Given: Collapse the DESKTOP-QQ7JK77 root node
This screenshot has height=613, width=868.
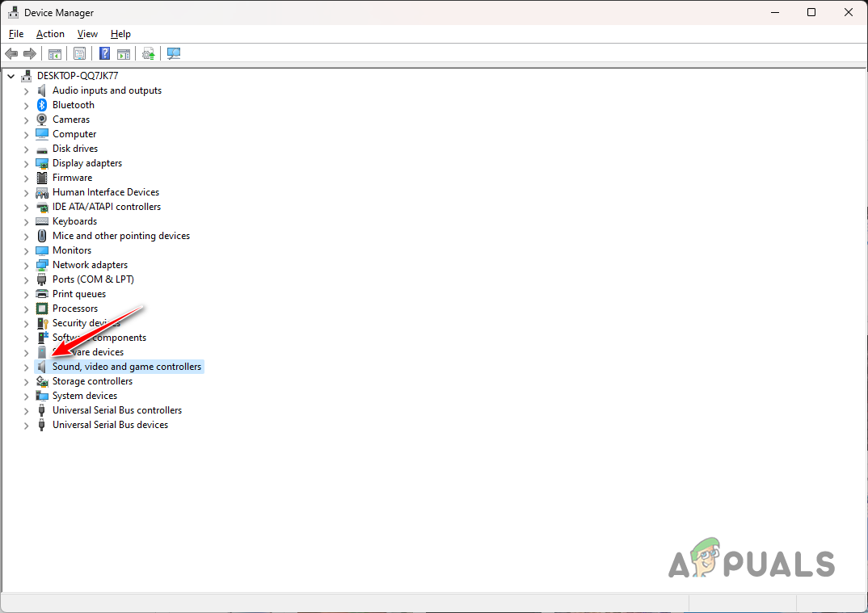Looking at the screenshot, I should pyautogui.click(x=11, y=76).
